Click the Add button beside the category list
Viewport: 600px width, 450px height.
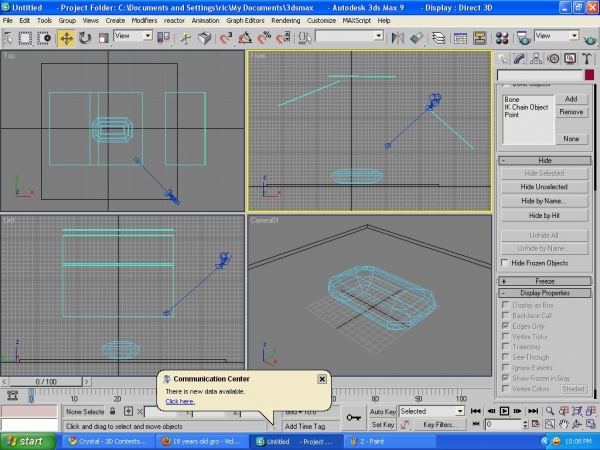(571, 99)
